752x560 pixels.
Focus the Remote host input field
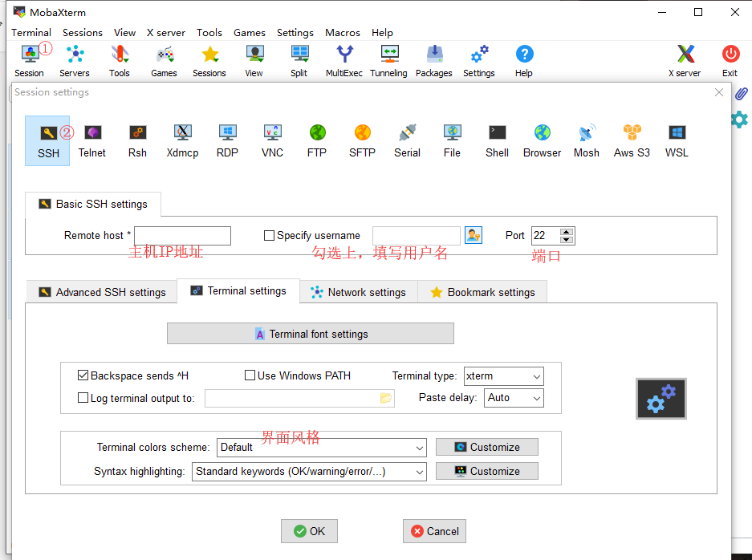pos(183,235)
